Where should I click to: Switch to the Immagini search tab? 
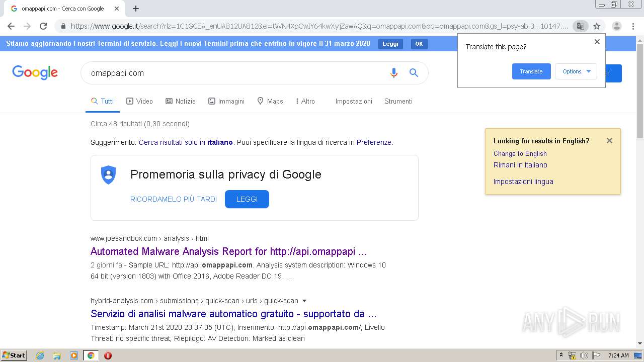226,101
